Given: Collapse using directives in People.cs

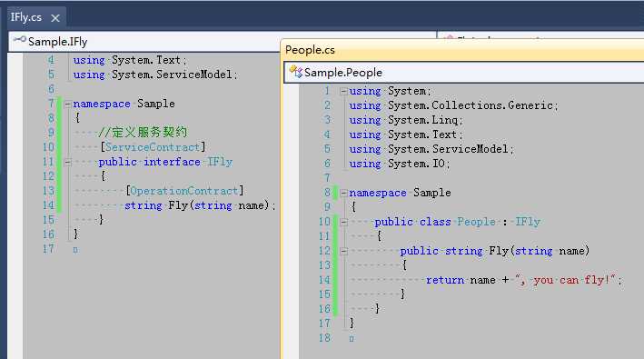Looking at the screenshot, I should click(343, 91).
